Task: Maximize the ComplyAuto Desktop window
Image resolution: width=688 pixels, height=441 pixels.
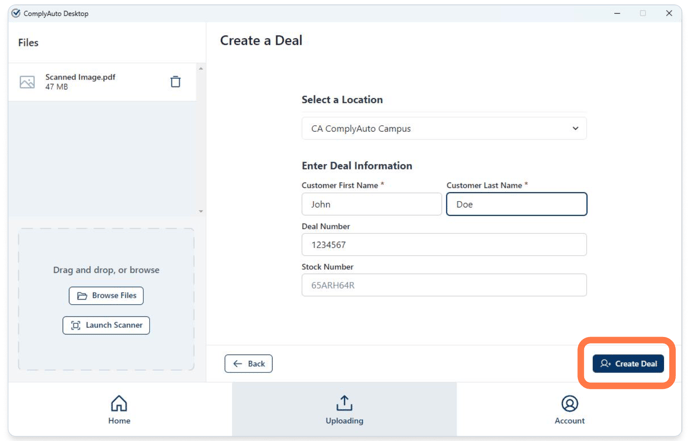Action: (x=643, y=14)
